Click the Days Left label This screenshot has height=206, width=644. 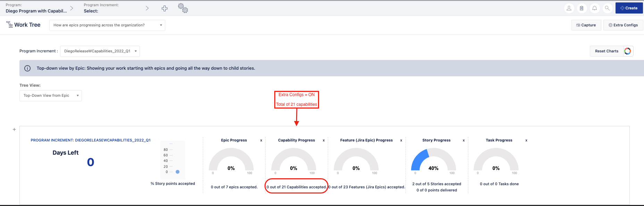(66, 153)
